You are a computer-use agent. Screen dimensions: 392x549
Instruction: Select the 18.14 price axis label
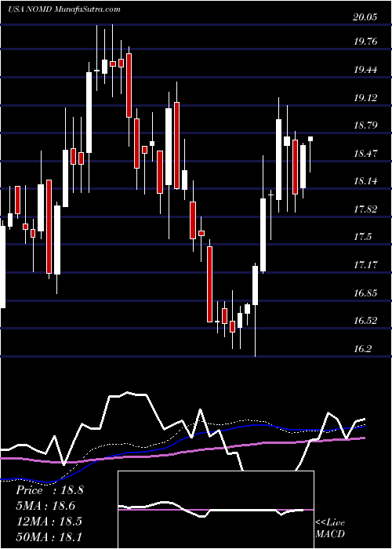(365, 181)
